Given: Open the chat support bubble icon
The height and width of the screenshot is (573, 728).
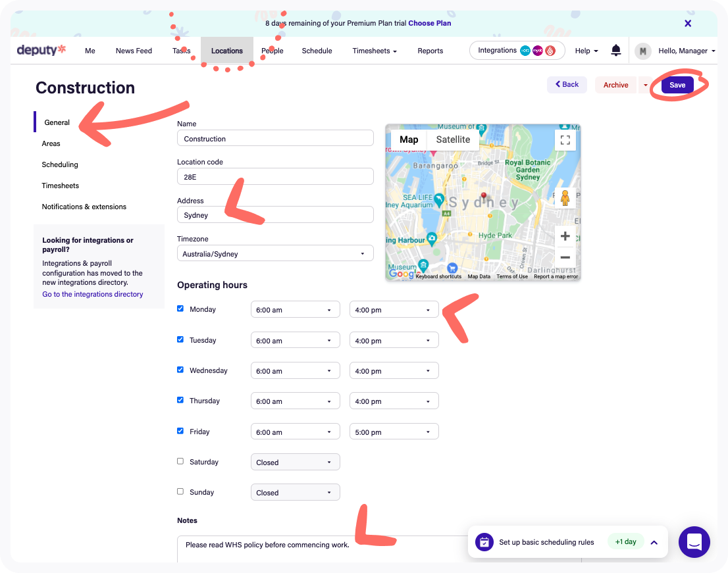Looking at the screenshot, I should pyautogui.click(x=694, y=542).
